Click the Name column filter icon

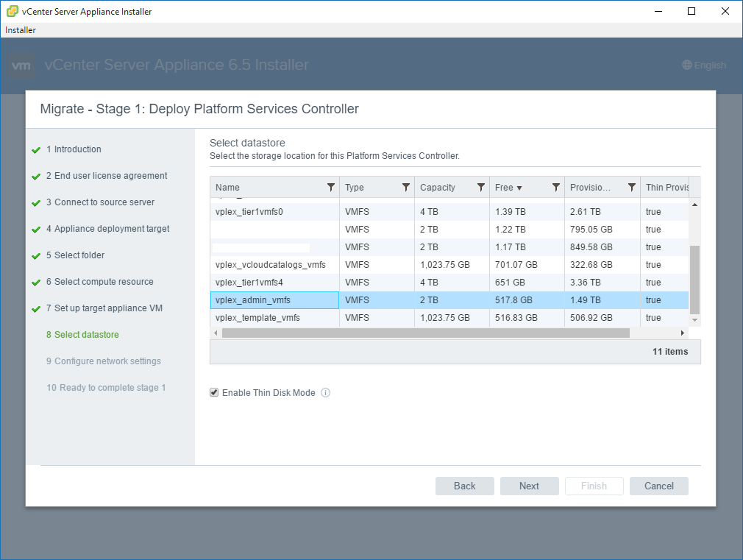tap(330, 188)
